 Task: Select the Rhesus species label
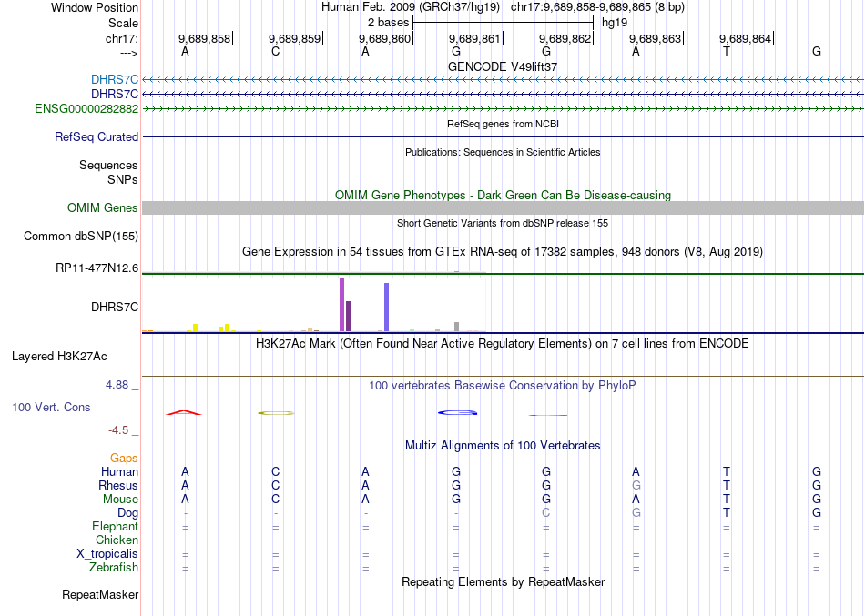pos(118,485)
